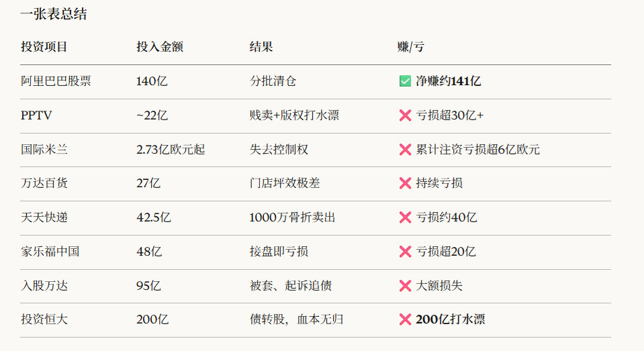Viewport: 644px width, 351px height.
Task: Select the text 净赚约141亿
Action: [448, 81]
